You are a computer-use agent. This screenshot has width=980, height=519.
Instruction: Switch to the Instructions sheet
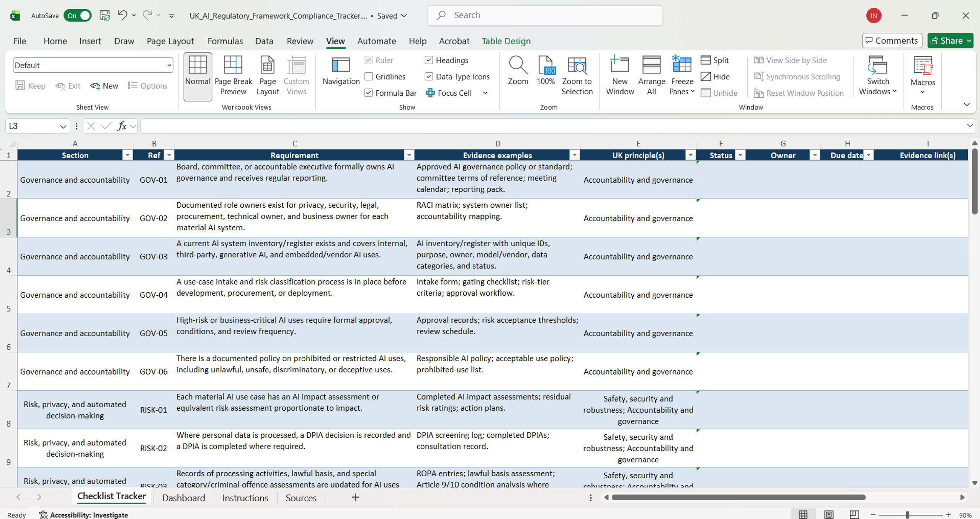click(x=245, y=498)
